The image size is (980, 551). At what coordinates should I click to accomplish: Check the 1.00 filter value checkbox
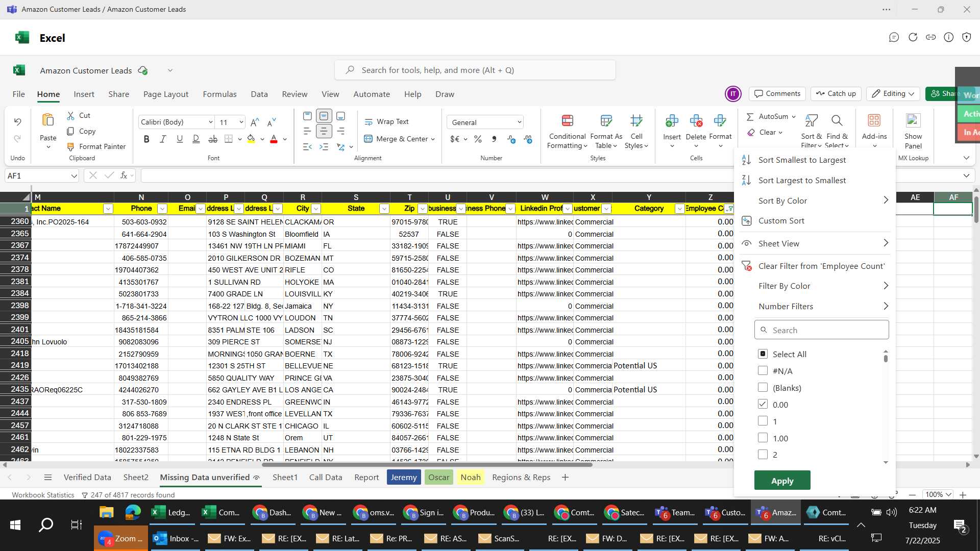(x=763, y=438)
